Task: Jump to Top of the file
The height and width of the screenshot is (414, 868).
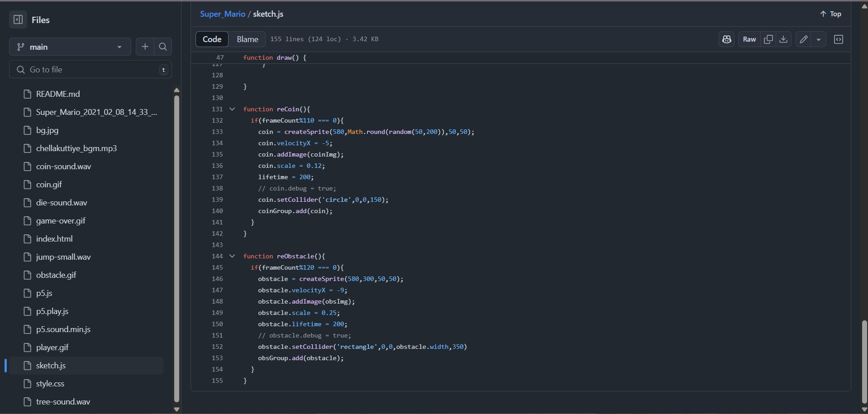Action: [x=831, y=14]
